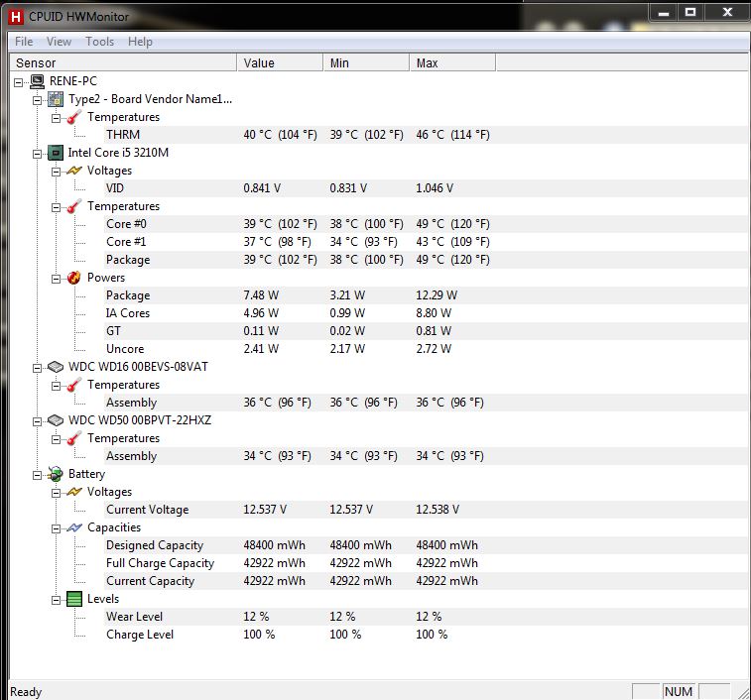Click the Voltages icon under Intel Core i5
Image resolution: width=751 pixels, height=700 pixels.
tap(74, 171)
